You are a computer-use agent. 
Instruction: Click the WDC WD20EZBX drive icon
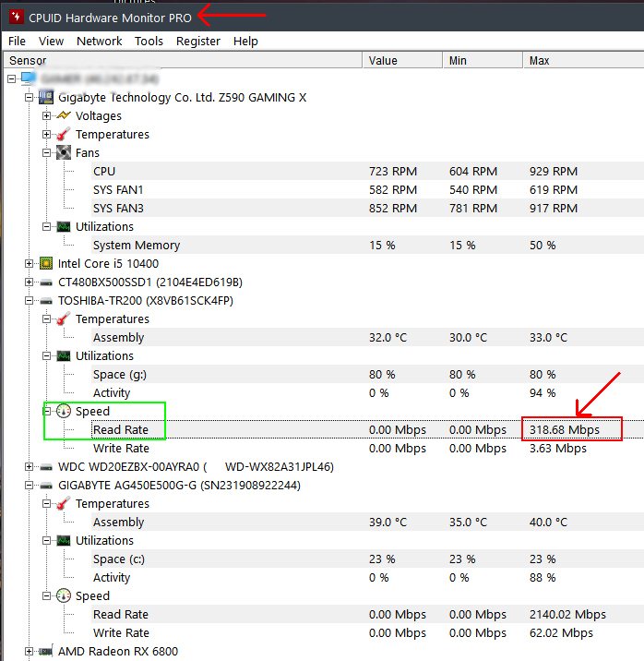click(46, 467)
